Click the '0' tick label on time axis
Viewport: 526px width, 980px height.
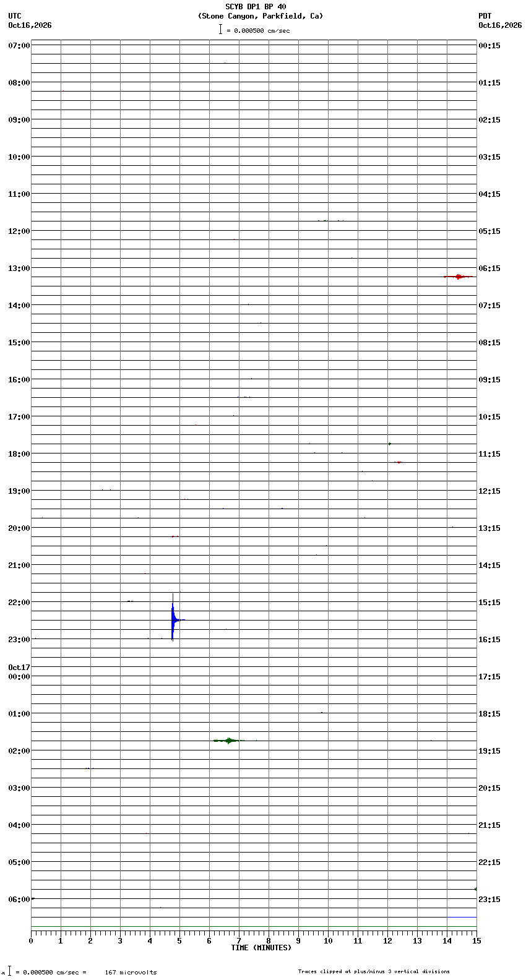click(x=31, y=941)
